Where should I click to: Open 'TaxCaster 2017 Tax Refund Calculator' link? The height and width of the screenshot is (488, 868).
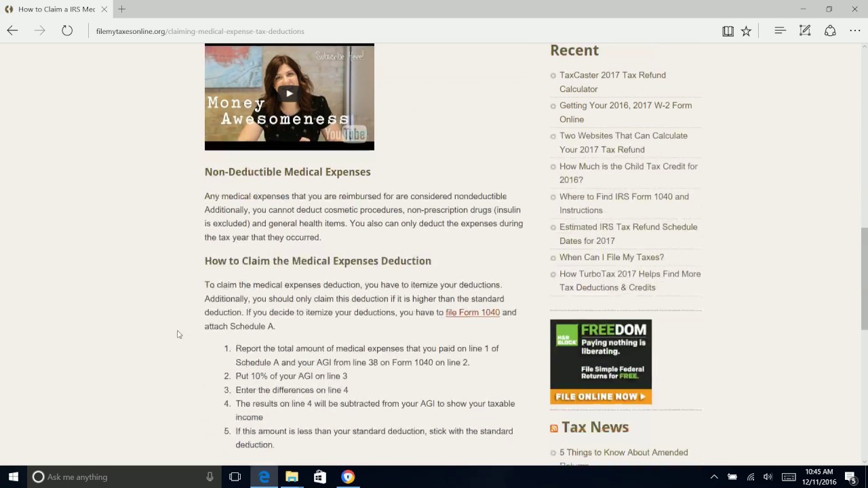612,82
